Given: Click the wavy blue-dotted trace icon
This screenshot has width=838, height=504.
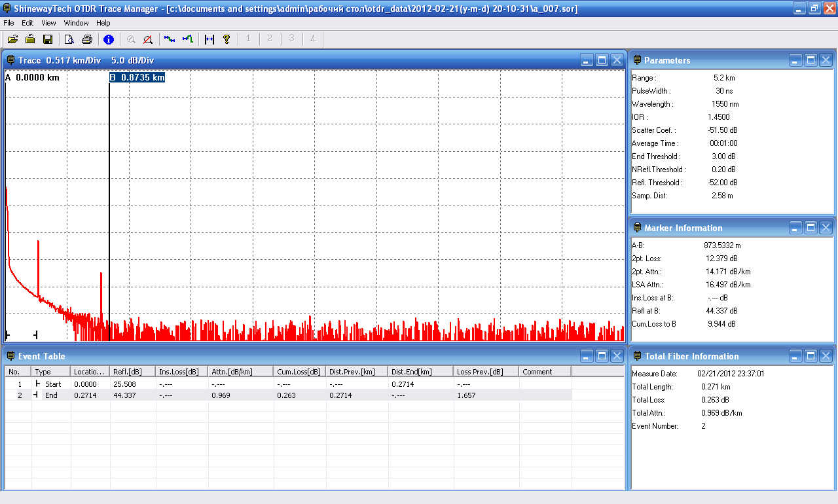Looking at the screenshot, I should pos(170,39).
